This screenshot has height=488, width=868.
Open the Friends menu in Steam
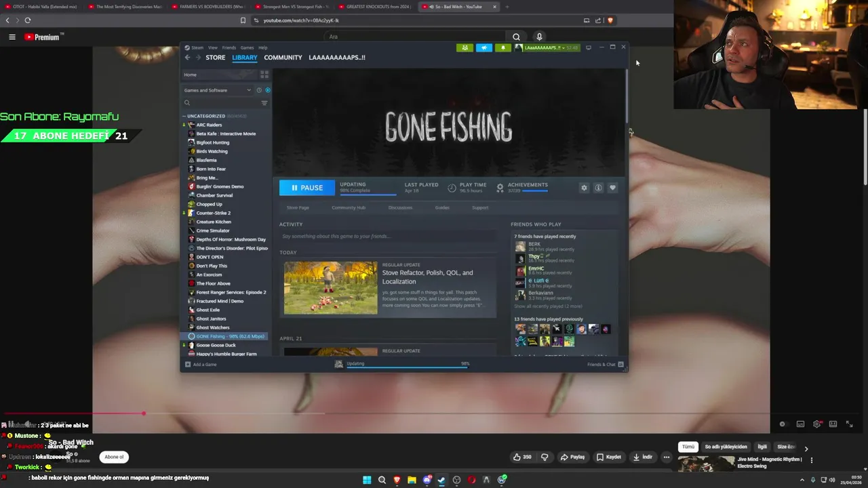coord(229,47)
